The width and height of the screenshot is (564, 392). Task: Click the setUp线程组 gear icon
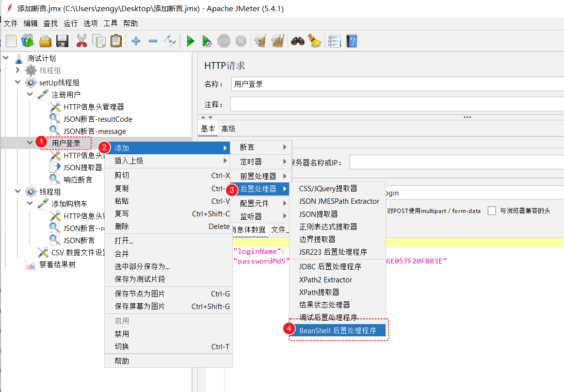[x=31, y=82]
